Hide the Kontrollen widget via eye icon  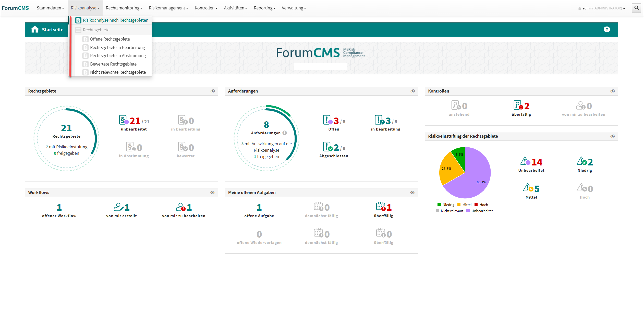click(612, 91)
